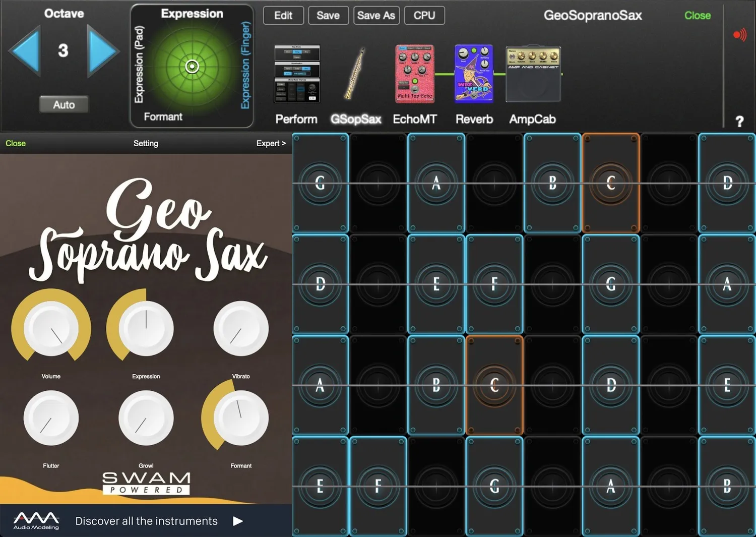Click the Discover all the instruments link
The width and height of the screenshot is (756, 537).
146,521
